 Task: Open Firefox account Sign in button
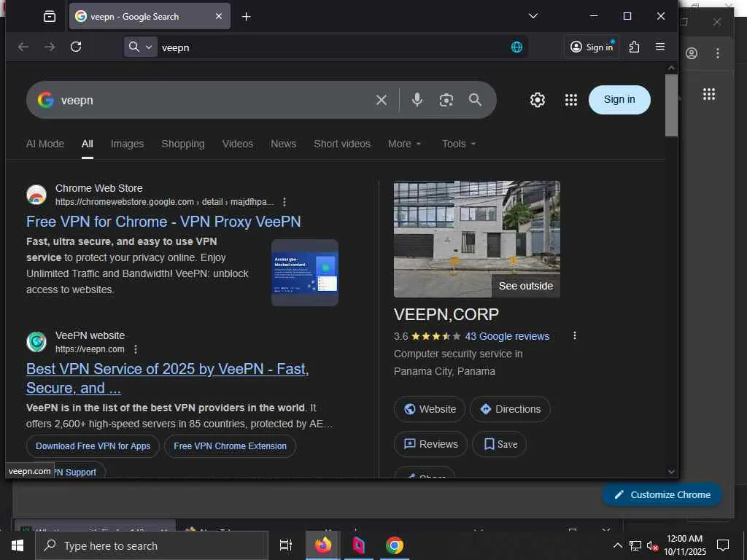click(x=592, y=47)
